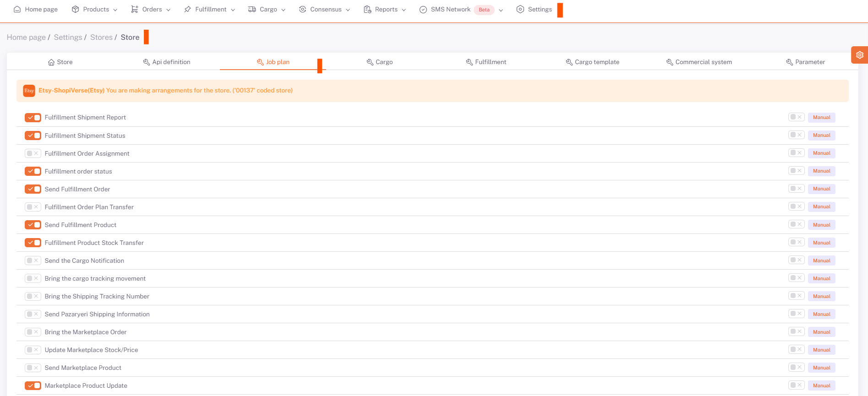Click the wrench icon on Commercial system tab
The width and height of the screenshot is (868, 396).
[670, 62]
